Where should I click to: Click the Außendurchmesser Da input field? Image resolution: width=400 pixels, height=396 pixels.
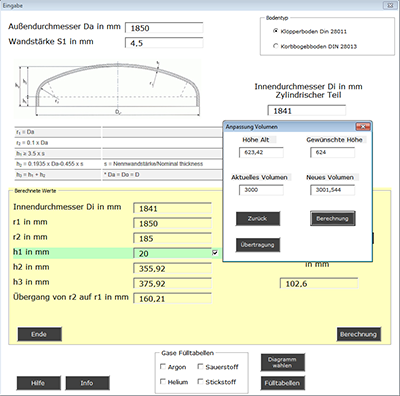[164, 28]
